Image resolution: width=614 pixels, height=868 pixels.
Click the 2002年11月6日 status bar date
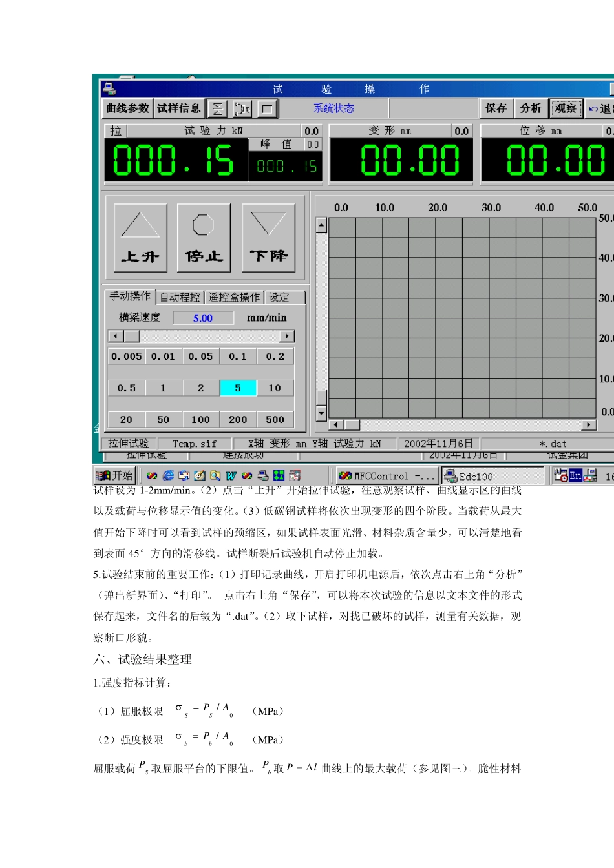tap(439, 444)
